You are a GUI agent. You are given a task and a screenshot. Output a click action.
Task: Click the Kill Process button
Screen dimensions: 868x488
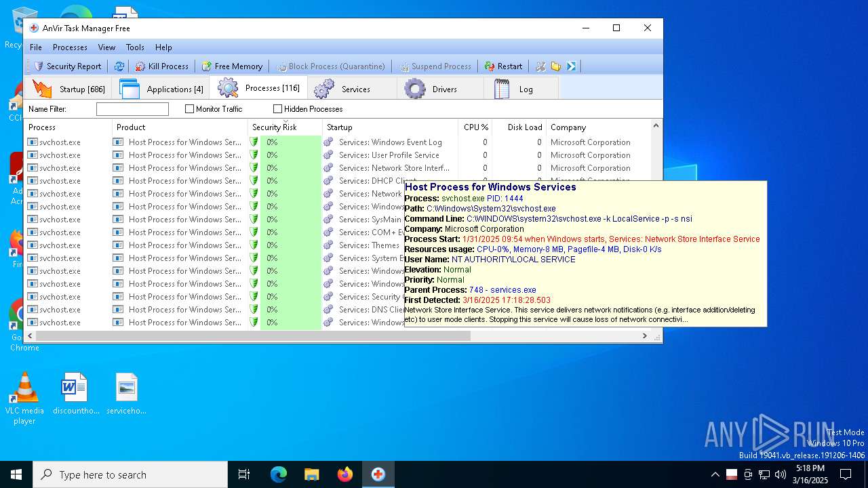tap(161, 66)
